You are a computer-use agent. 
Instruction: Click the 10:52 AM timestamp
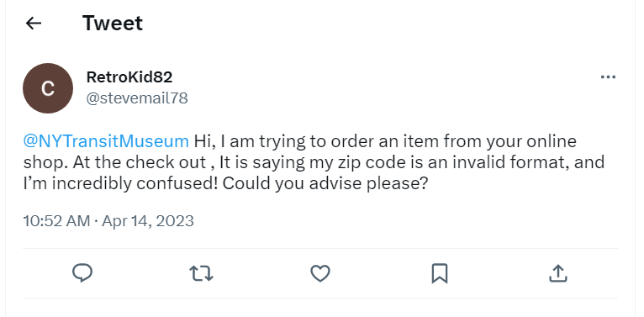point(56,221)
